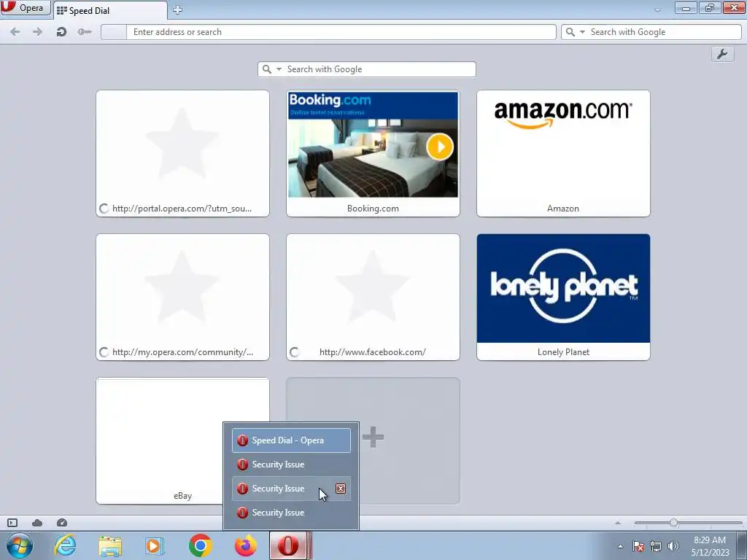Screen dimensions: 747x560
Task: Click the yellow play button on Booking.com
Action: coord(440,147)
